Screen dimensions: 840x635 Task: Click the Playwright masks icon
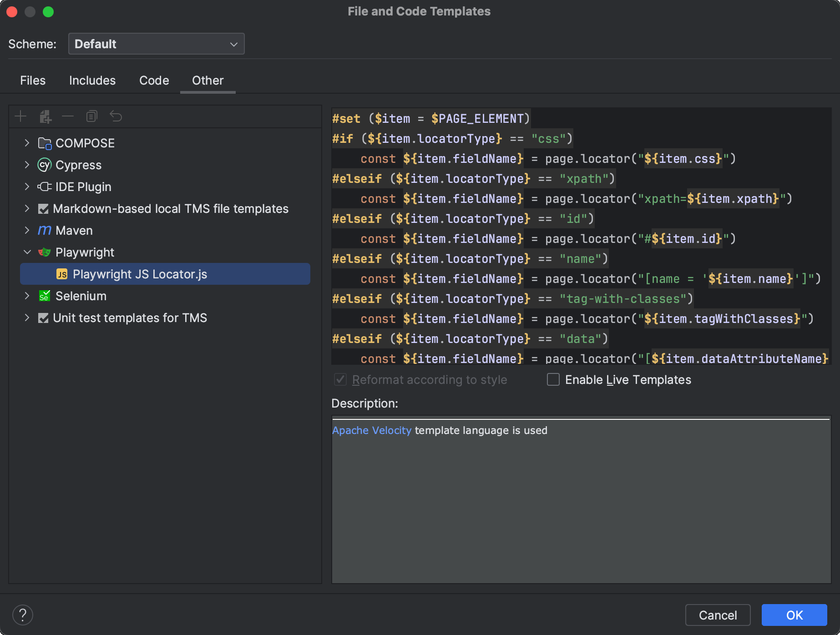pos(45,252)
